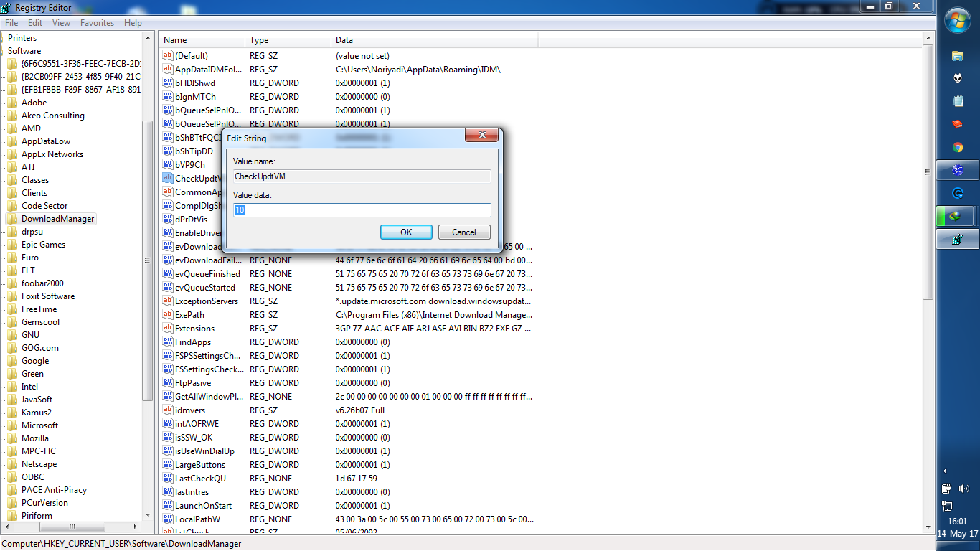980x551 pixels.
Task: Show hidden tray icons arrow
Action: pyautogui.click(x=945, y=471)
